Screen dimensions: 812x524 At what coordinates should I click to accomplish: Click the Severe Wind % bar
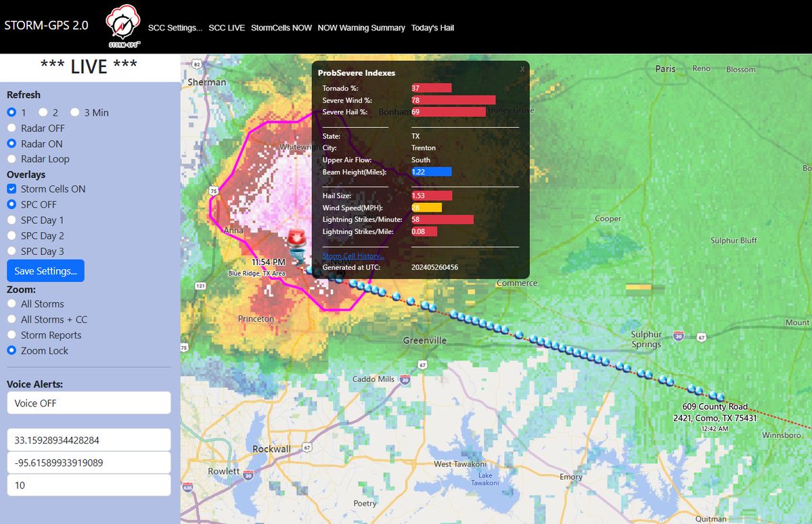pos(453,100)
